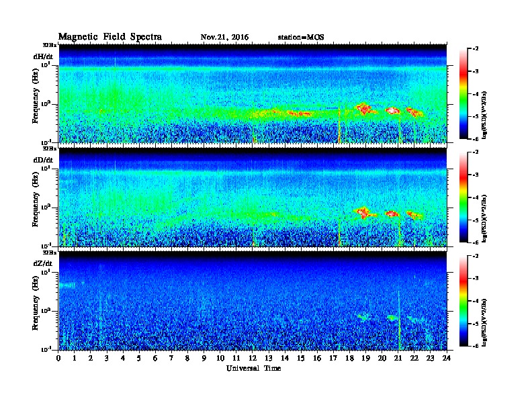This screenshot has height=411, width=532.
Task: Click the dZ/dt spectrogram plot area
Action: (253, 301)
